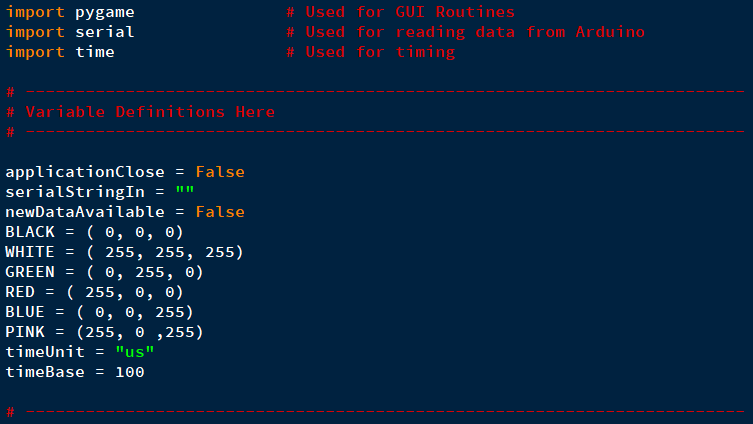Click the BLACK color tuple definition

click(x=95, y=232)
